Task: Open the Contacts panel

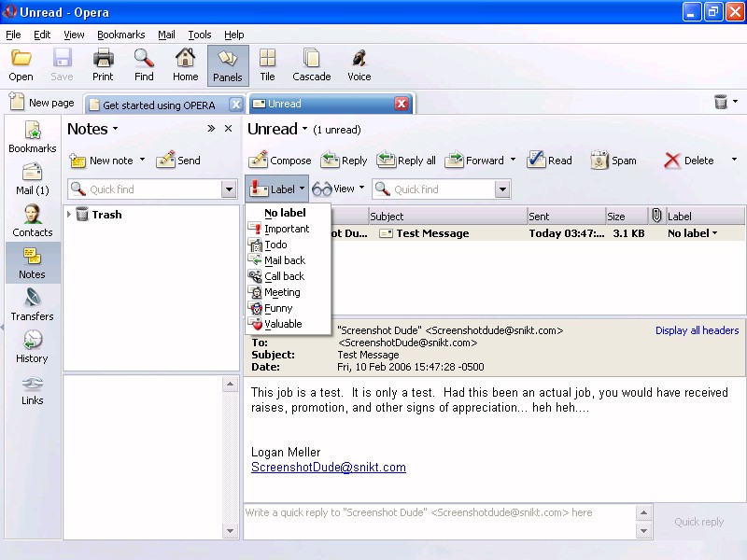Action: pyautogui.click(x=33, y=220)
